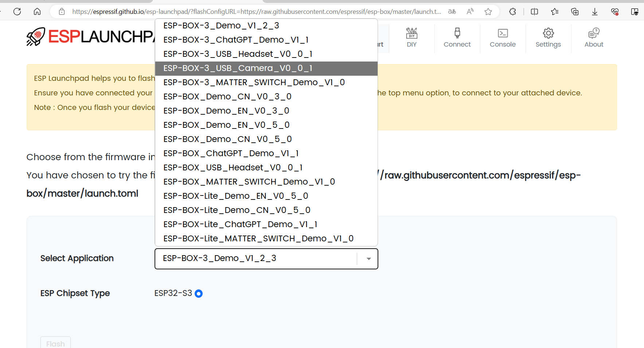
Task: Select the ESP32-S3 chipset radio button
Action: [199, 293]
